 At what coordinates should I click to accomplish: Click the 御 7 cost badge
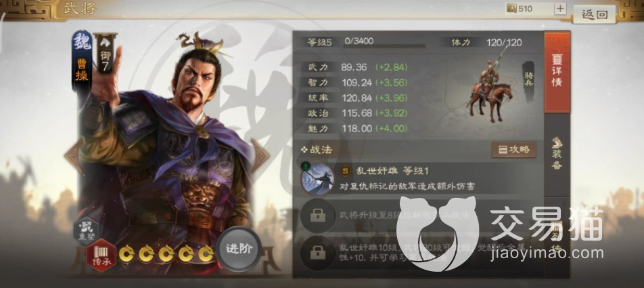[x=105, y=55]
